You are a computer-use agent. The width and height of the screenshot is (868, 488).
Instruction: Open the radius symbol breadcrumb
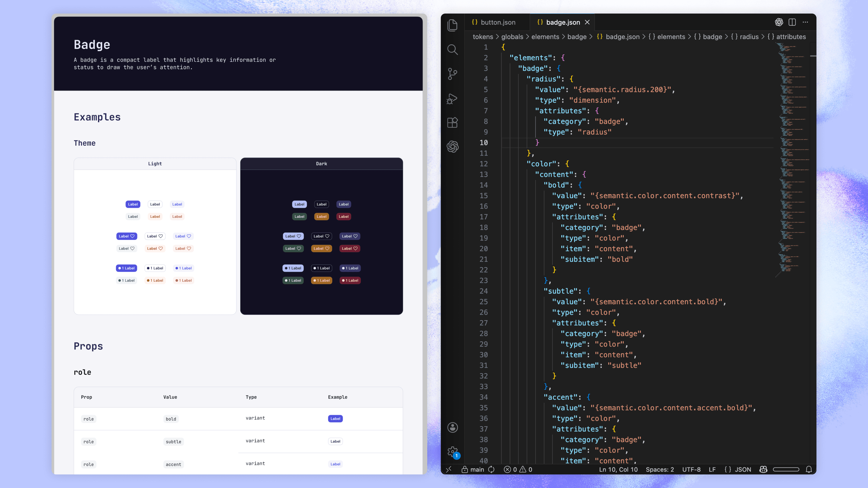point(749,37)
